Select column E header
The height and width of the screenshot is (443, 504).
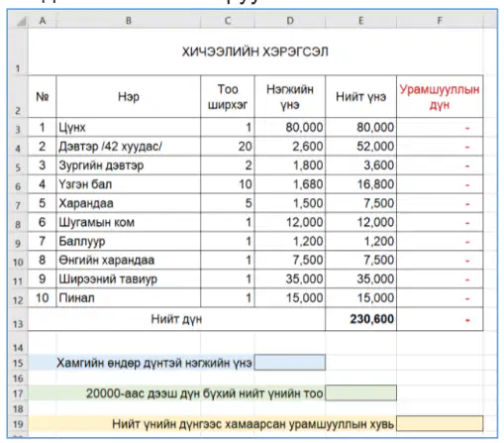tap(360, 21)
